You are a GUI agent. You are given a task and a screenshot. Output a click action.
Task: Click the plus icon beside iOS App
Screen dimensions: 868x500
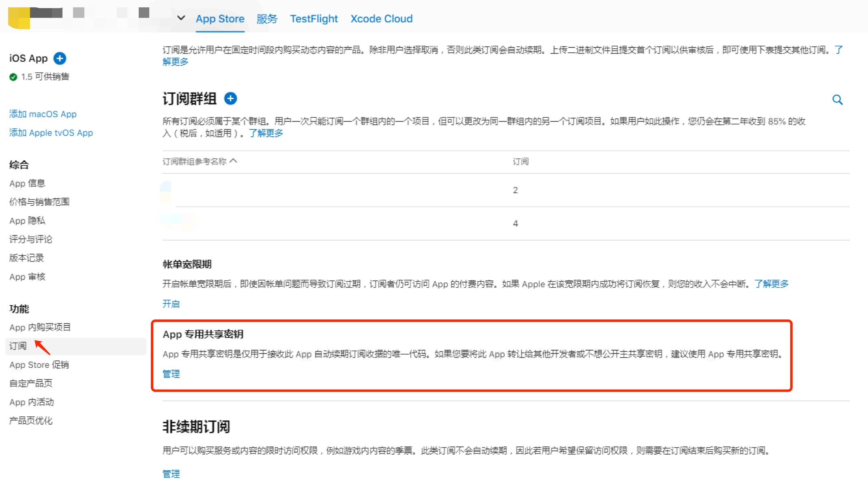60,58
